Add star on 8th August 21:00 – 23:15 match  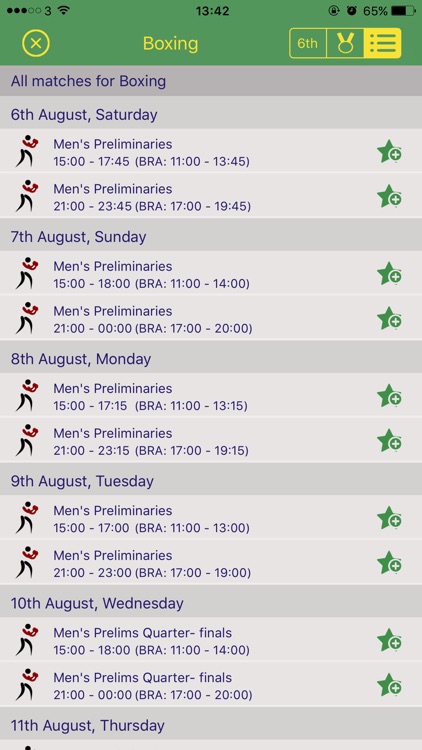point(389,441)
